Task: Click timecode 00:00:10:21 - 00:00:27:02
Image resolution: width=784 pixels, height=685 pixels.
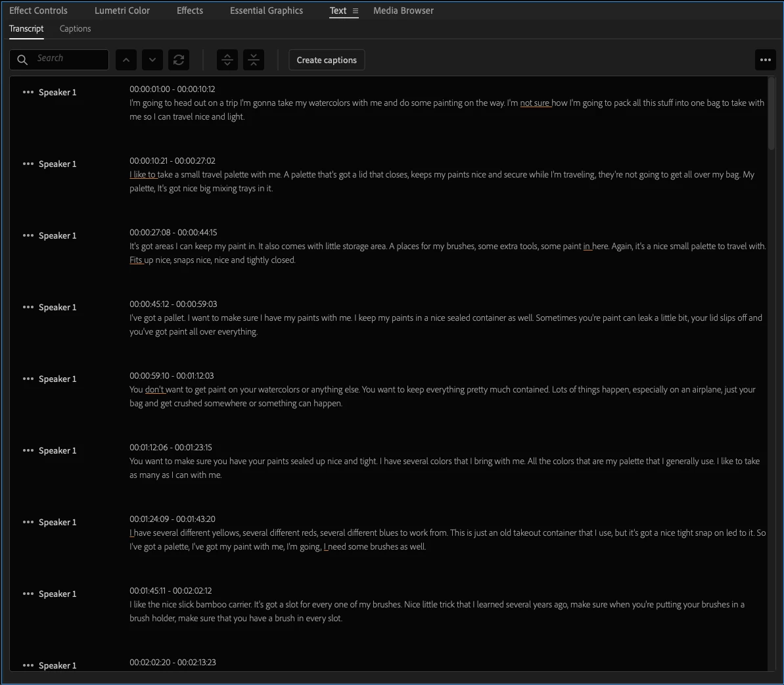Action: 172,160
